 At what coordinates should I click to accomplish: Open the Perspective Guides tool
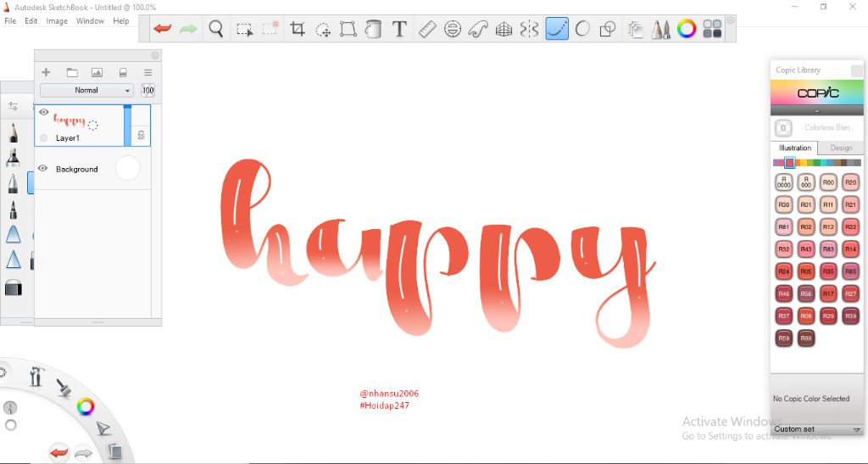[504, 29]
